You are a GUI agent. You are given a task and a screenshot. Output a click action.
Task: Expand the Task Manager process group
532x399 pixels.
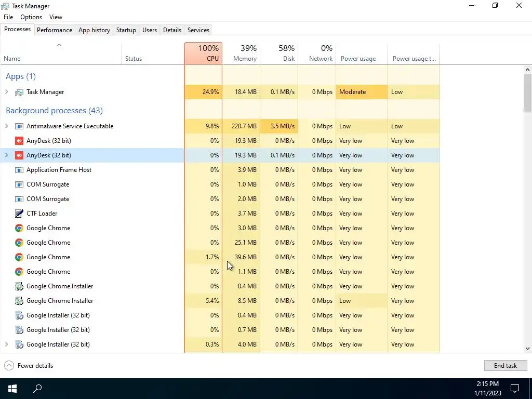pyautogui.click(x=6, y=92)
